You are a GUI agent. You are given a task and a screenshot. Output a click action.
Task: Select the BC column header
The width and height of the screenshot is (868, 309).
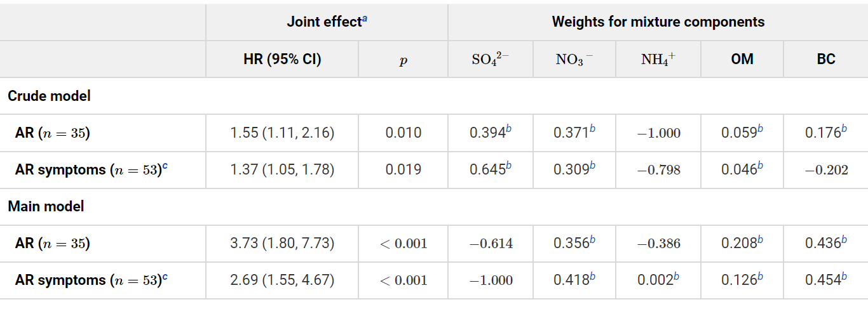tap(825, 60)
